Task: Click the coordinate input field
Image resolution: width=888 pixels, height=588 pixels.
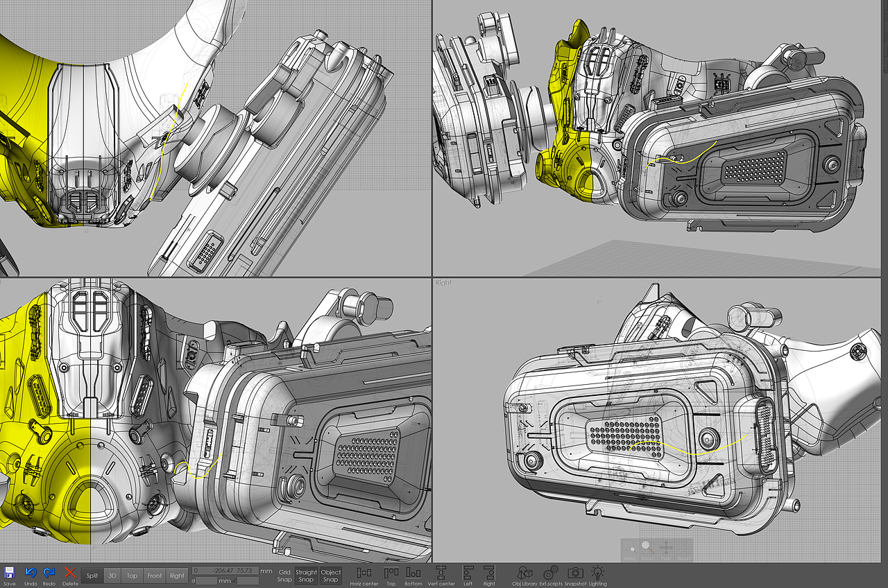Action: click(225, 571)
